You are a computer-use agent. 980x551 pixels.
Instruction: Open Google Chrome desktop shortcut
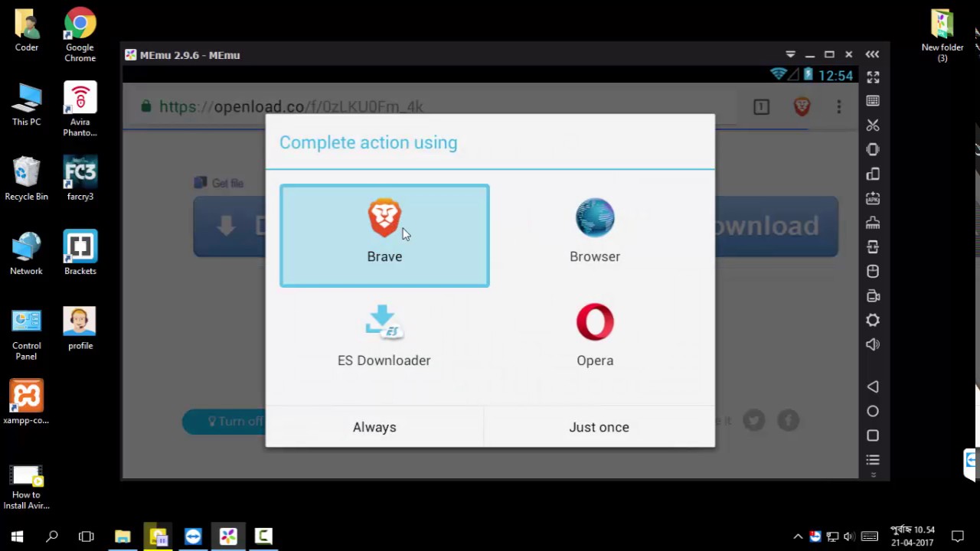click(80, 34)
